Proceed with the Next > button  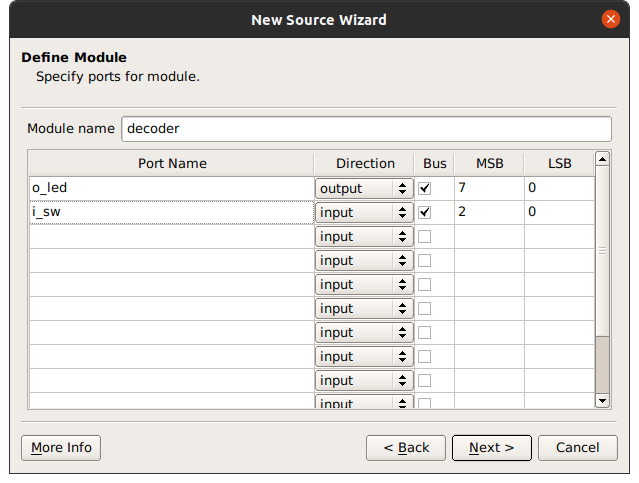click(491, 448)
